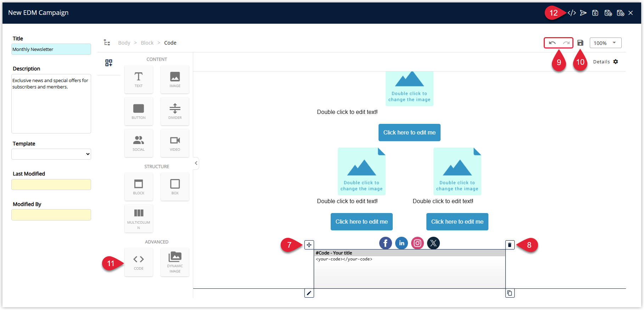Pick the Social content element

click(x=139, y=143)
